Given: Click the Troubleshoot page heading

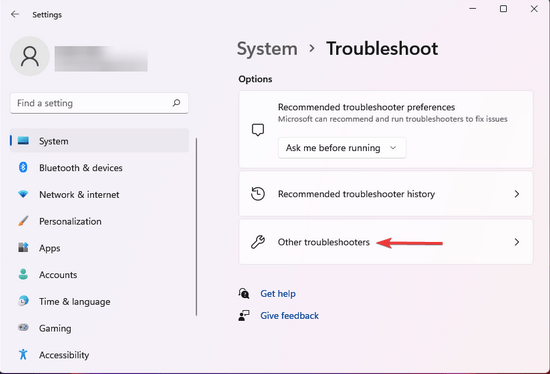Looking at the screenshot, I should [382, 48].
